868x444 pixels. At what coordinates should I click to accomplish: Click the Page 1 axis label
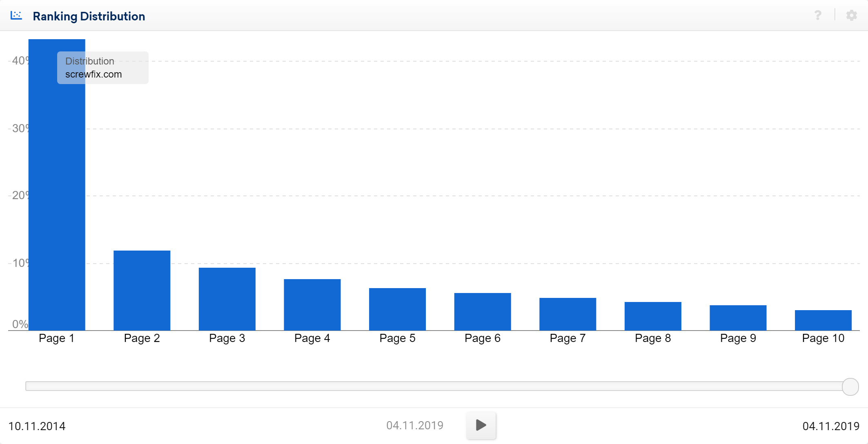click(57, 338)
